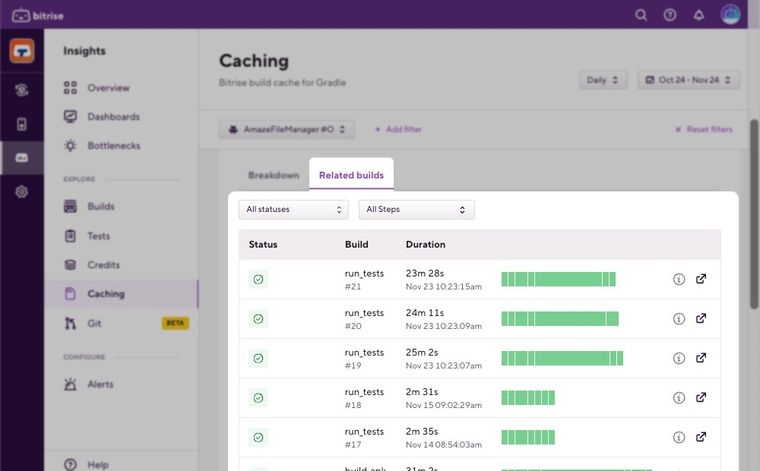Open the settings gear in left rail
This screenshot has height=471, width=760.
pyautogui.click(x=22, y=192)
